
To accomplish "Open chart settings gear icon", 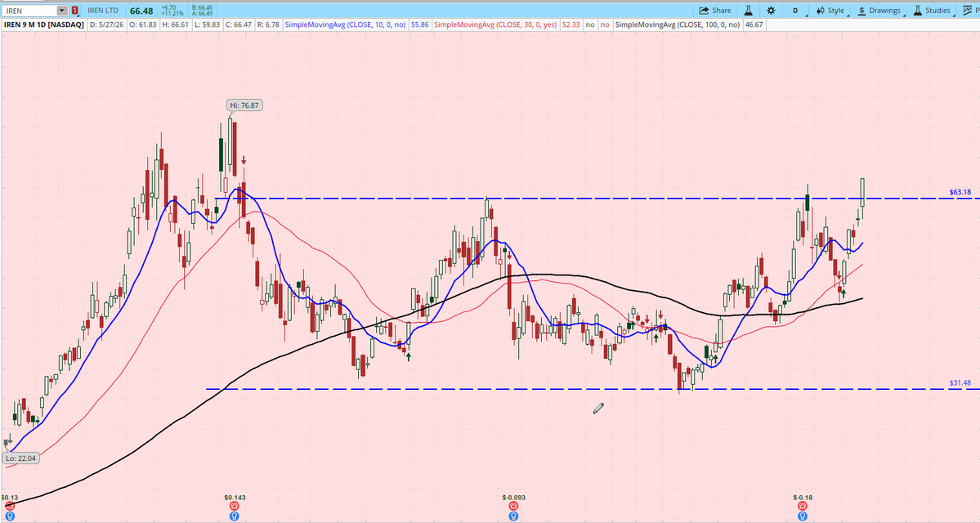I will pos(771,11).
